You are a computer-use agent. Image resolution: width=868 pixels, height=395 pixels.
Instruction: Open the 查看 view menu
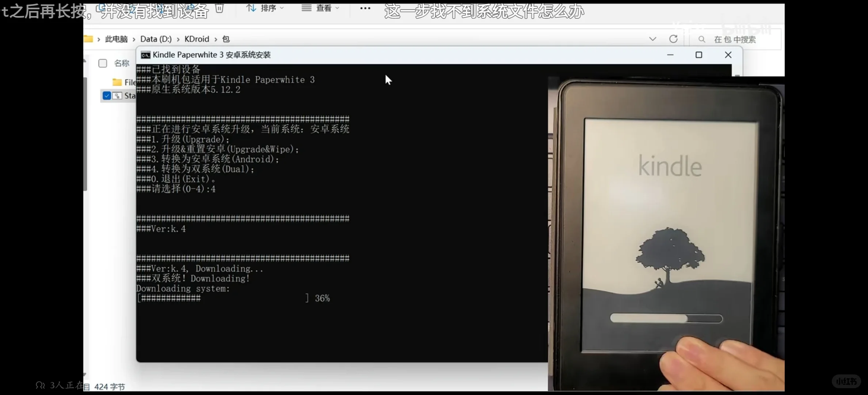point(320,8)
